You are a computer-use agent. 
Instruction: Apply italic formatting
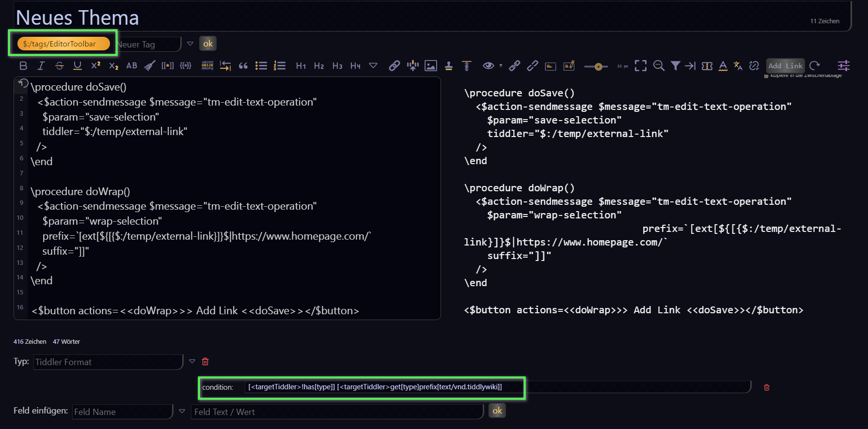[41, 66]
